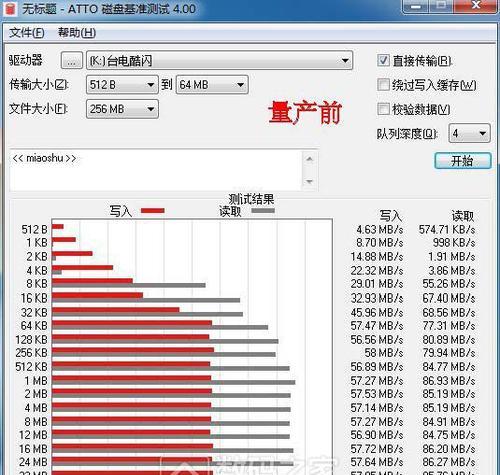Close the ATTO window

(476, 6)
